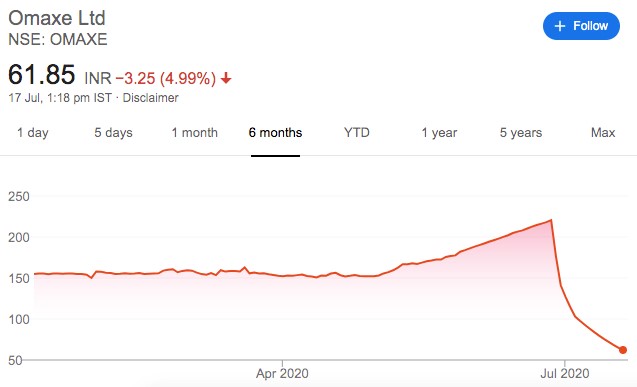Viewport: 637px width, 387px height.
Task: Select the 1 month tab
Action: pyautogui.click(x=195, y=133)
